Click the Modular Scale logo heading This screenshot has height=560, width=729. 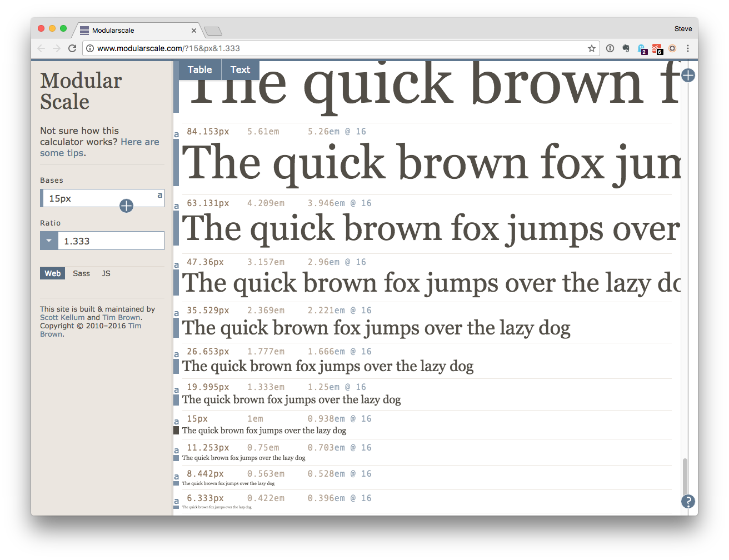[81, 91]
